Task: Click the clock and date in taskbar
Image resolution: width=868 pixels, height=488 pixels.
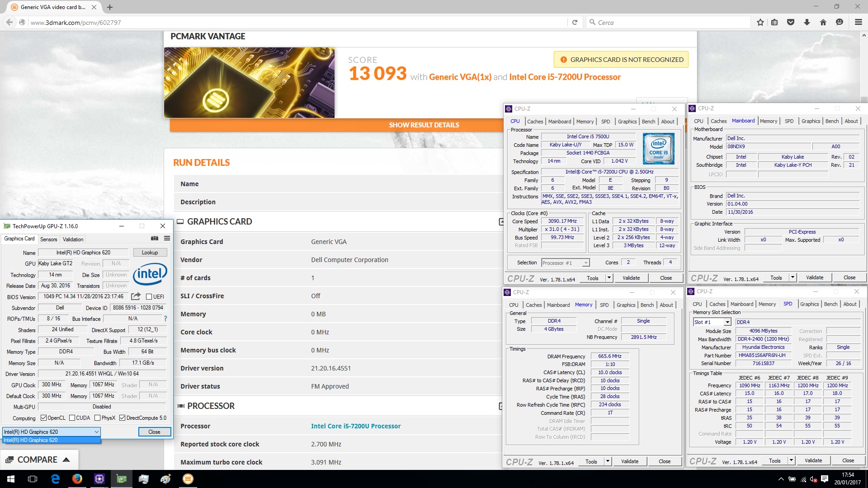Action: pyautogui.click(x=848, y=479)
